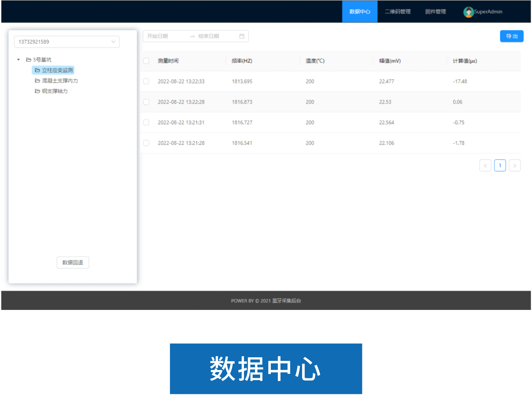
Task: Click computed value -0.75
Action: tap(459, 122)
